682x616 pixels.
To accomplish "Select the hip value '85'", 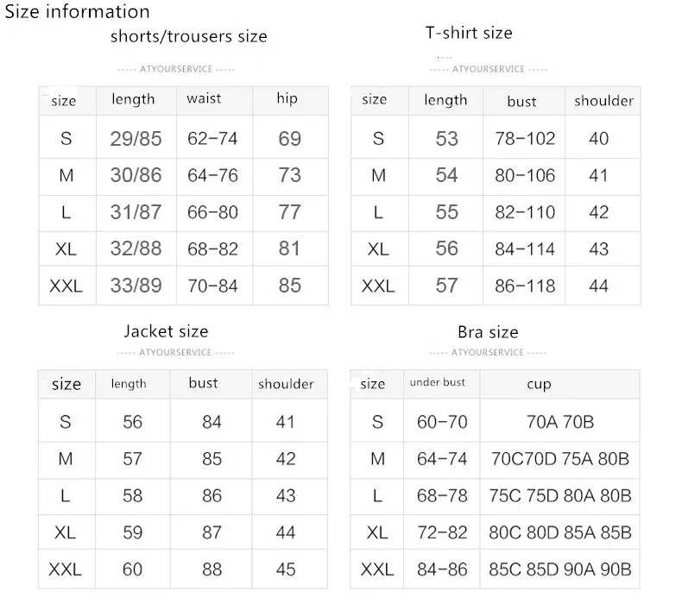I will (x=290, y=286).
